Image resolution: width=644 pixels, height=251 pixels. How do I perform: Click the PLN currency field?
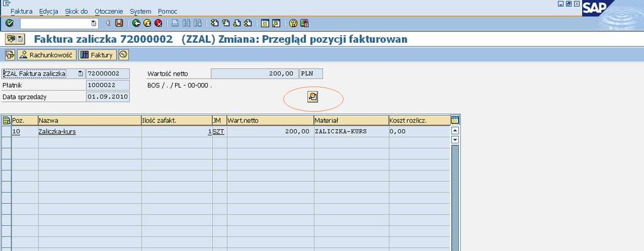pyautogui.click(x=312, y=74)
